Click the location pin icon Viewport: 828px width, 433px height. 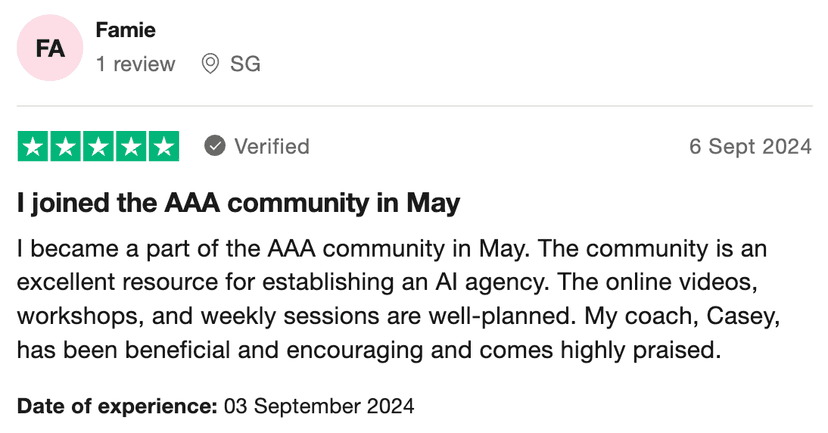pyautogui.click(x=210, y=64)
